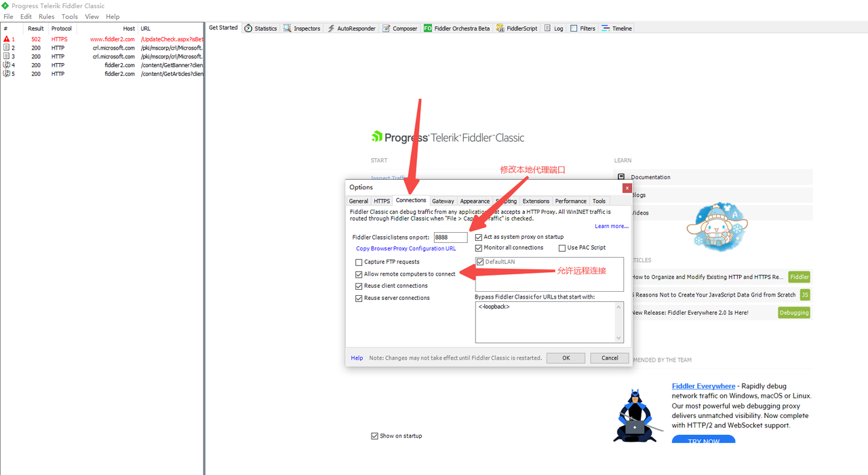Click the Documentation book icon

point(620,177)
